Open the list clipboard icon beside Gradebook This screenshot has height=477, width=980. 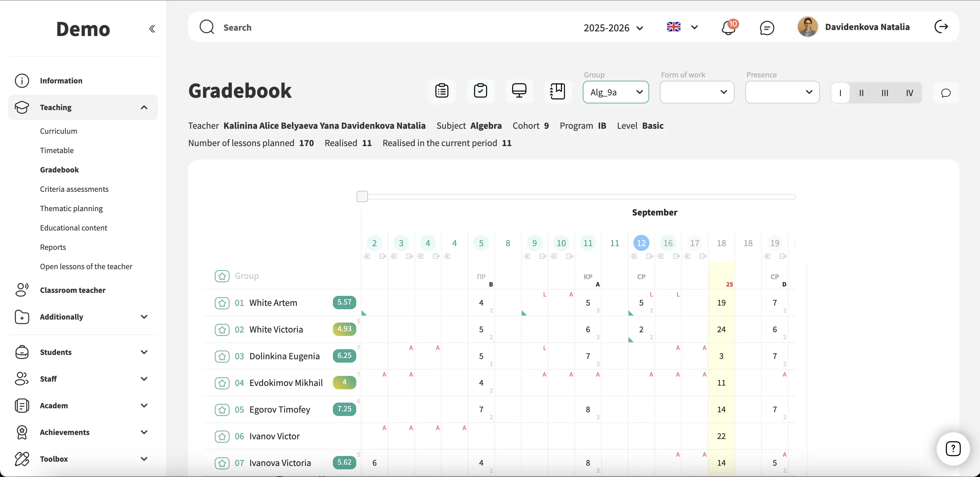(x=442, y=91)
